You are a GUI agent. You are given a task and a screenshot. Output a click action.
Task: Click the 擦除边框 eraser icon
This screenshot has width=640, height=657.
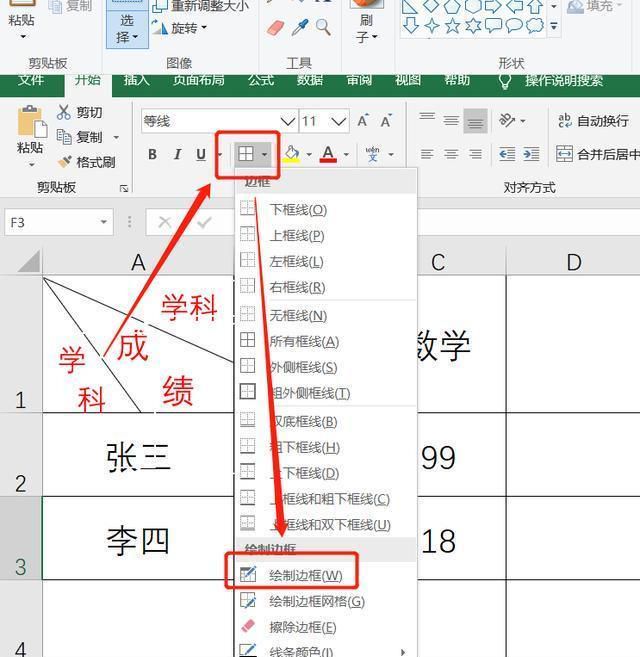pos(248,626)
